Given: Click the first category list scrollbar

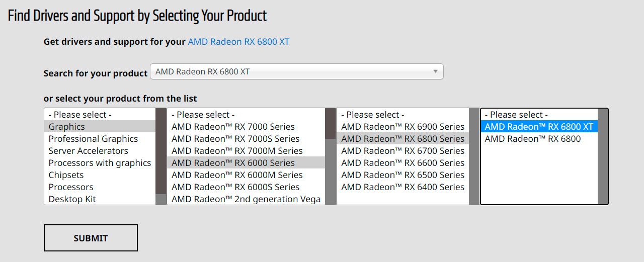Looking at the screenshot, I should 161,151.
